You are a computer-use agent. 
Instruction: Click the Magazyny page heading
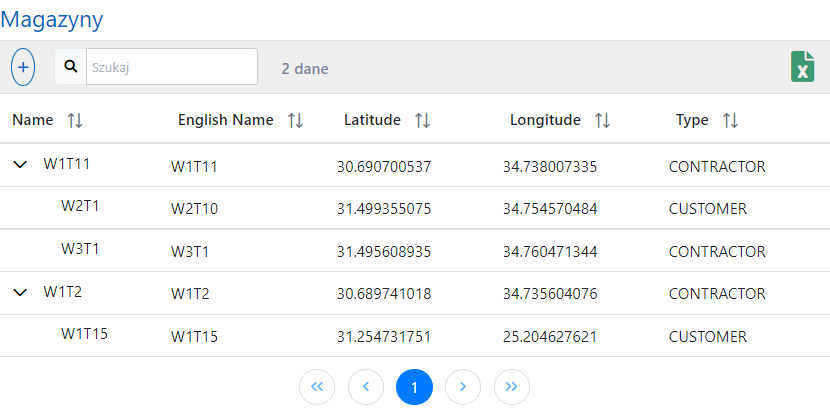[52, 19]
